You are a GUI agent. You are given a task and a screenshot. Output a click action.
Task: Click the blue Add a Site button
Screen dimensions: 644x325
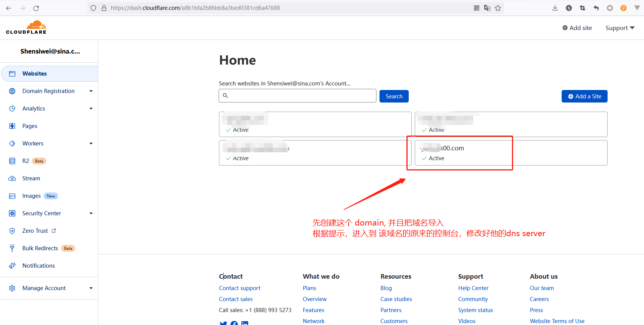coord(584,96)
